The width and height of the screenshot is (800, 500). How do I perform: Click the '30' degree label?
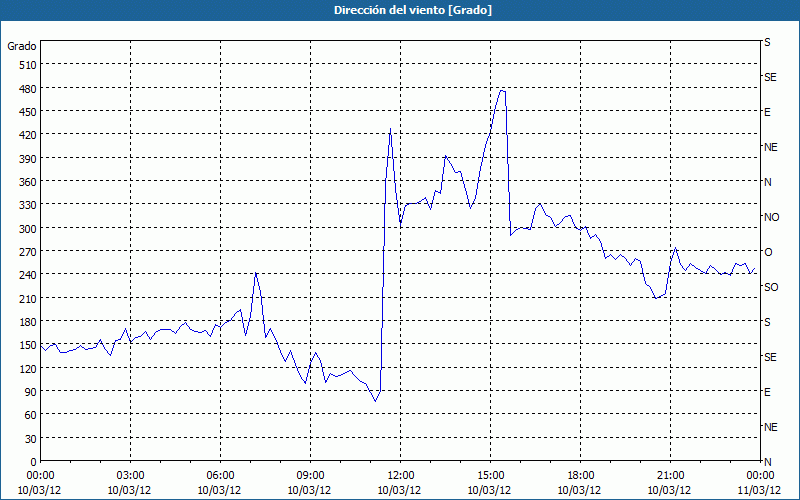(x=31, y=439)
